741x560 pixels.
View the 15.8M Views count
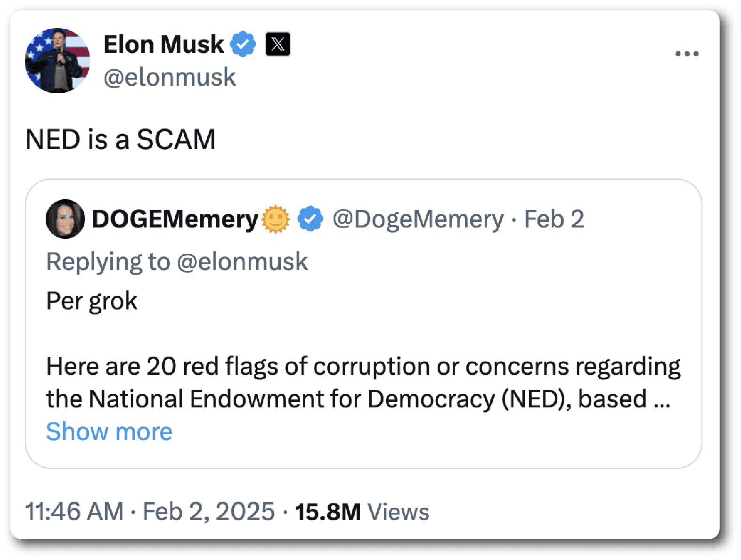362,511
